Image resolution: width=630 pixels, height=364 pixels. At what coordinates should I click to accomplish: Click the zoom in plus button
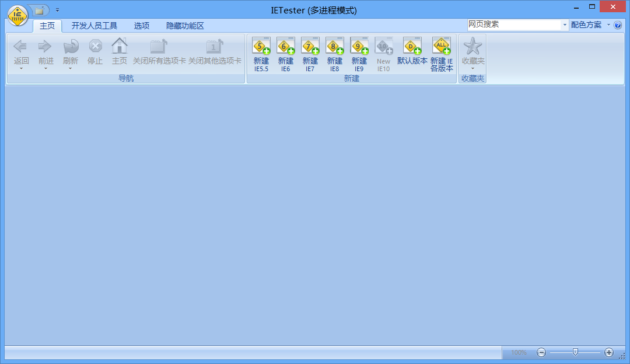pyautogui.click(x=609, y=352)
